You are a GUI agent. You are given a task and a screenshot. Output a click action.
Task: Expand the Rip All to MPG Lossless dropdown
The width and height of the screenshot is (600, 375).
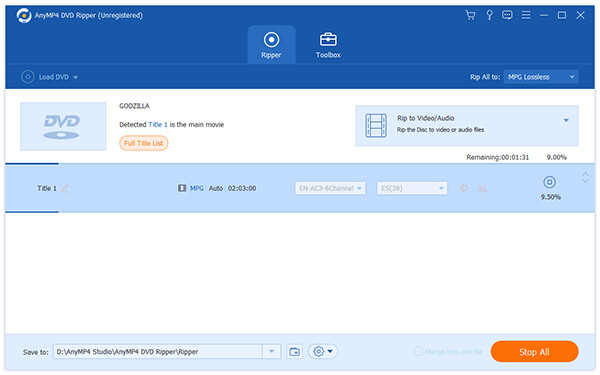pos(541,77)
